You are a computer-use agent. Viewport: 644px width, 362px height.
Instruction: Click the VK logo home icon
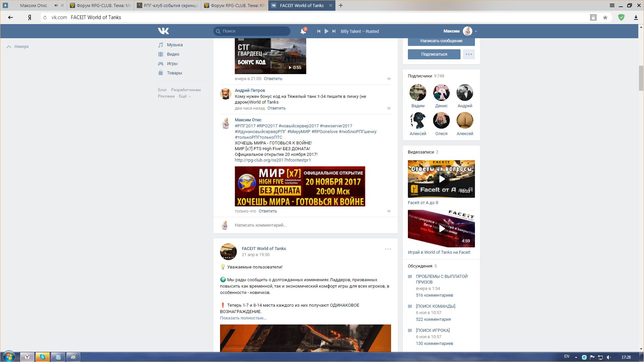point(163,31)
